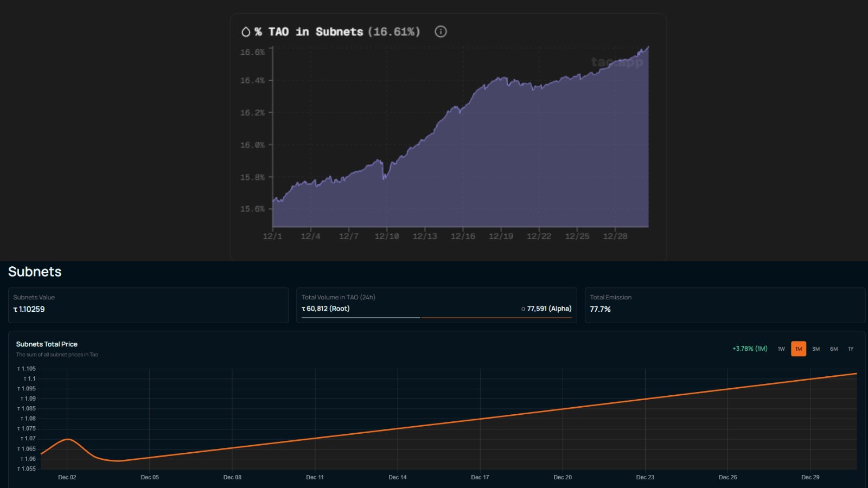Viewport: 868px width, 488px height.
Task: Switch chart range to 3M
Action: 816,349
